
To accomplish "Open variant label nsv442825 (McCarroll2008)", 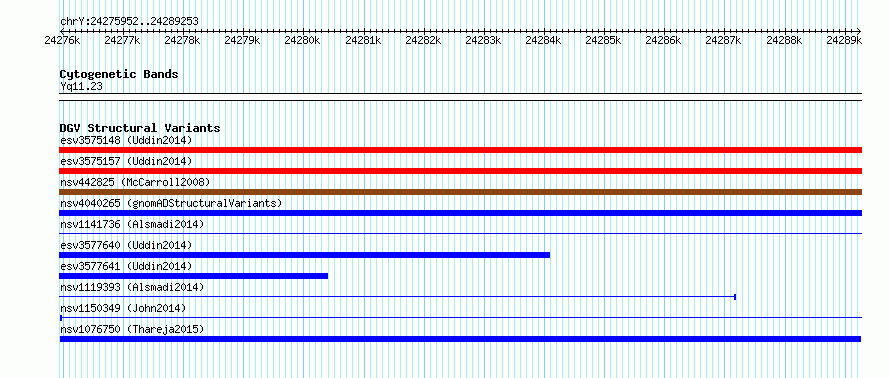I will coord(135,182).
